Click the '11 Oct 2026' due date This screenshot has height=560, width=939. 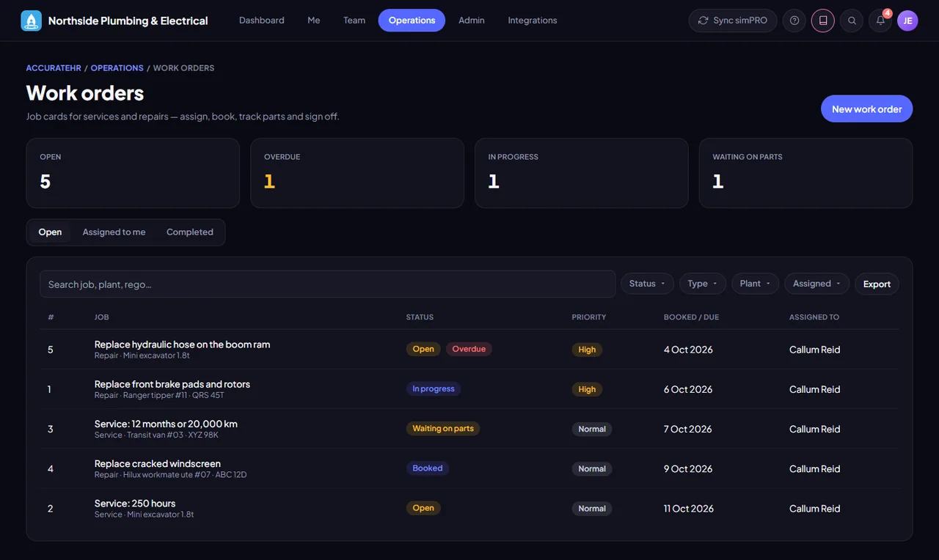(689, 509)
